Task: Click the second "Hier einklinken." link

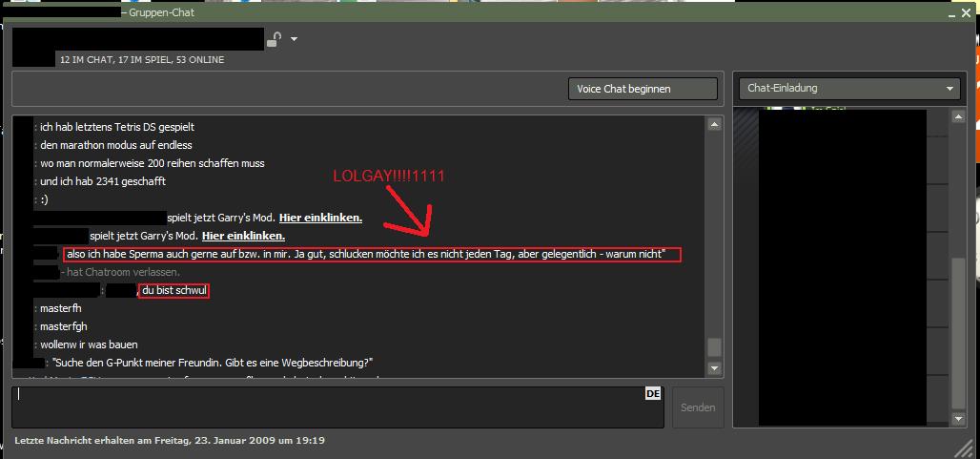Action: (243, 236)
